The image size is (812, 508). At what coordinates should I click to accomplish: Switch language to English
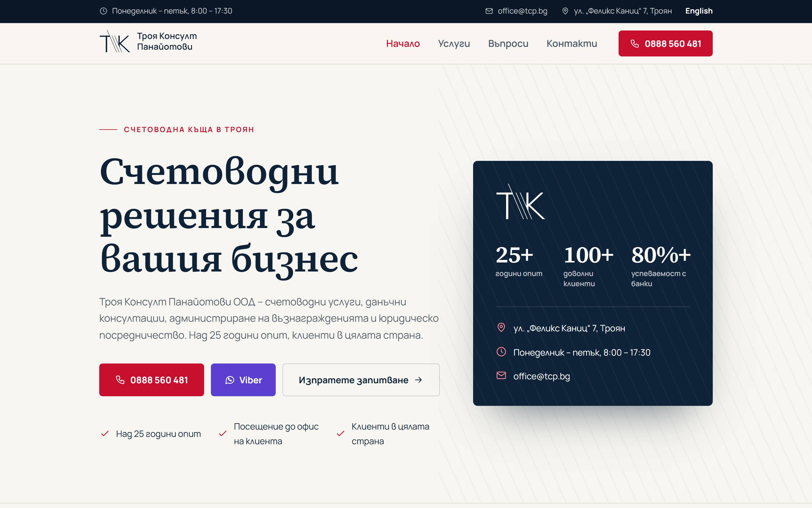[699, 11]
